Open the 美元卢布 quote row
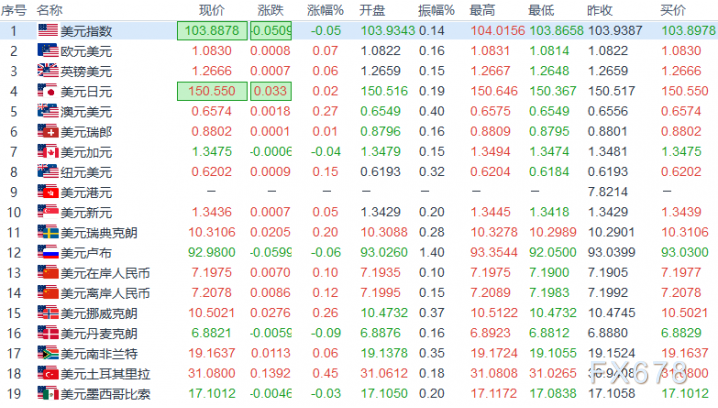 (359, 252)
